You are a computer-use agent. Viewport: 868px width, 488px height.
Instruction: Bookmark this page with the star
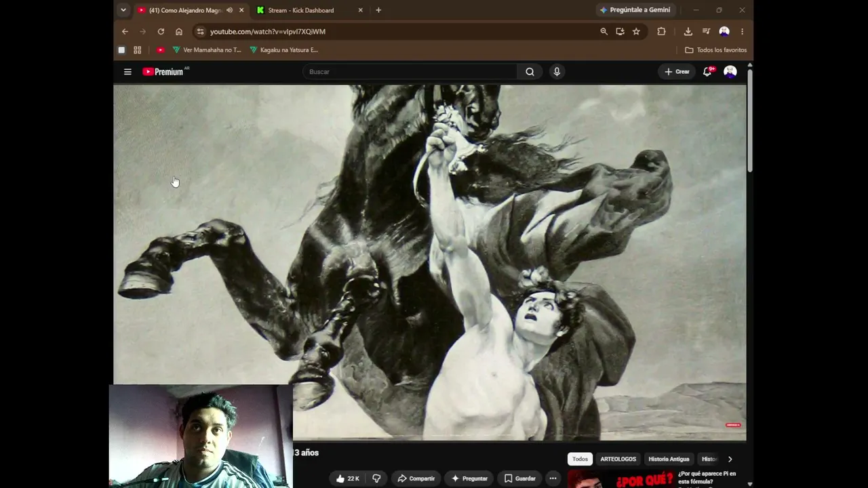[x=636, y=31]
